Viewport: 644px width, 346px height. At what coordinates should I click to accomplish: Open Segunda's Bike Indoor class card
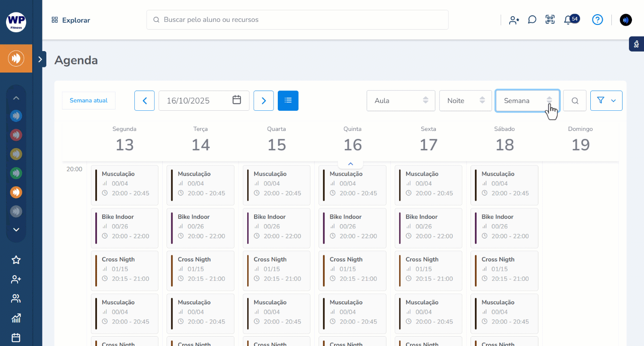click(x=125, y=228)
